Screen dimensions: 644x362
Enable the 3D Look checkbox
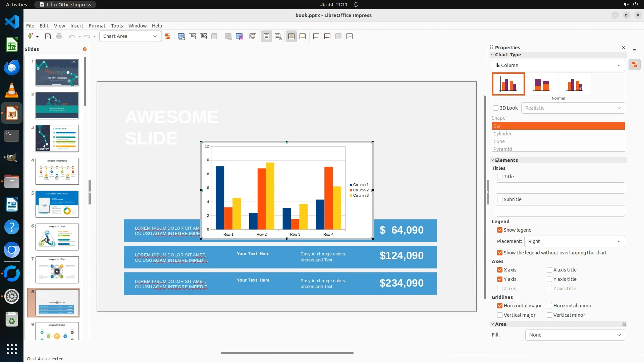pos(496,108)
